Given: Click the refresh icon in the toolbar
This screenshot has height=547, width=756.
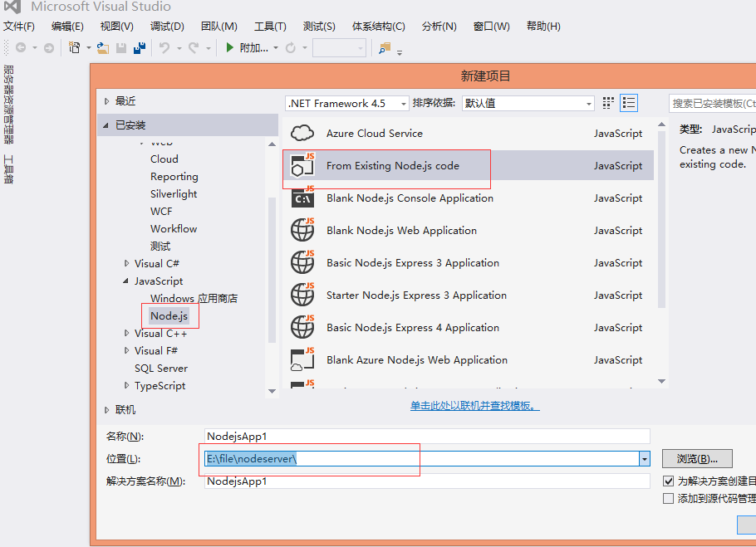Looking at the screenshot, I should point(291,47).
